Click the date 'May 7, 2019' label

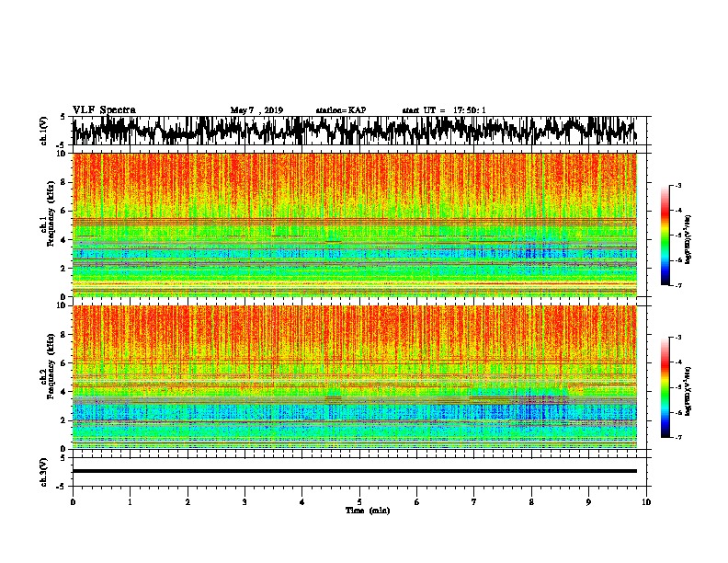tap(256, 110)
